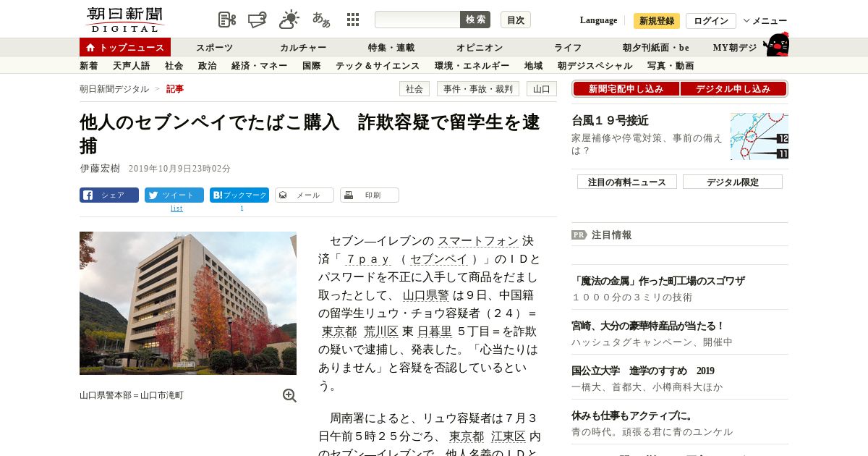The height and width of the screenshot is (456, 868).
Task: Open the オピニオン tab
Action: [x=480, y=48]
